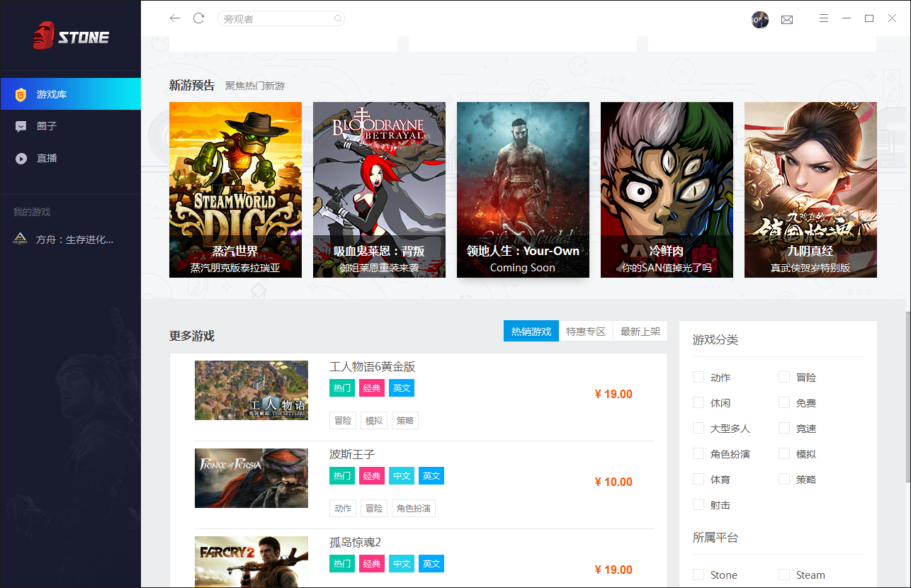Switch to the 特惠专区 tab

click(586, 331)
